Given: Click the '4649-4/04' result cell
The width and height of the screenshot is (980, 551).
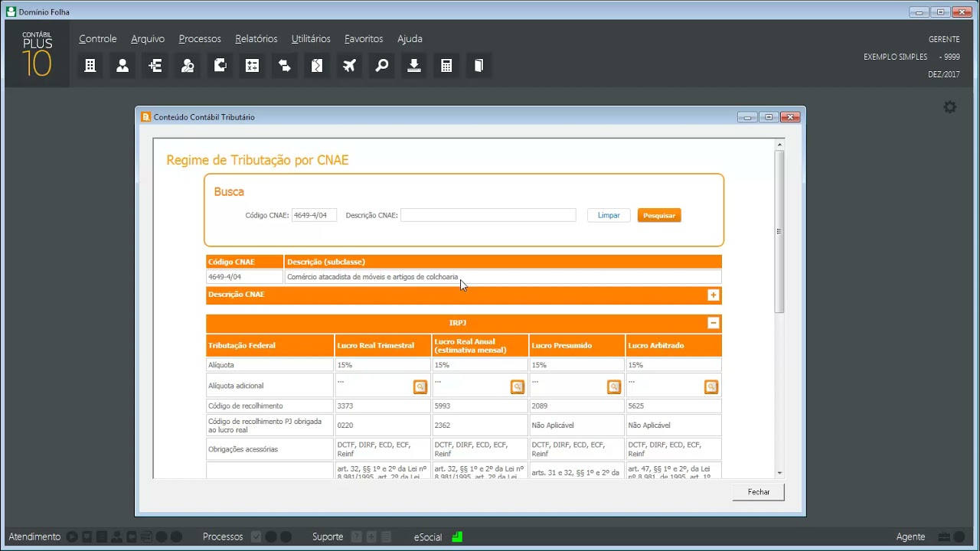Looking at the screenshot, I should coord(245,277).
